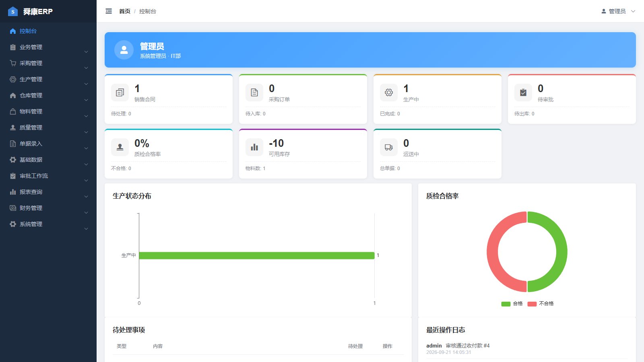Expand the 质量管理 submenu arrow
This screenshot has width=644, height=362.
[86, 132]
